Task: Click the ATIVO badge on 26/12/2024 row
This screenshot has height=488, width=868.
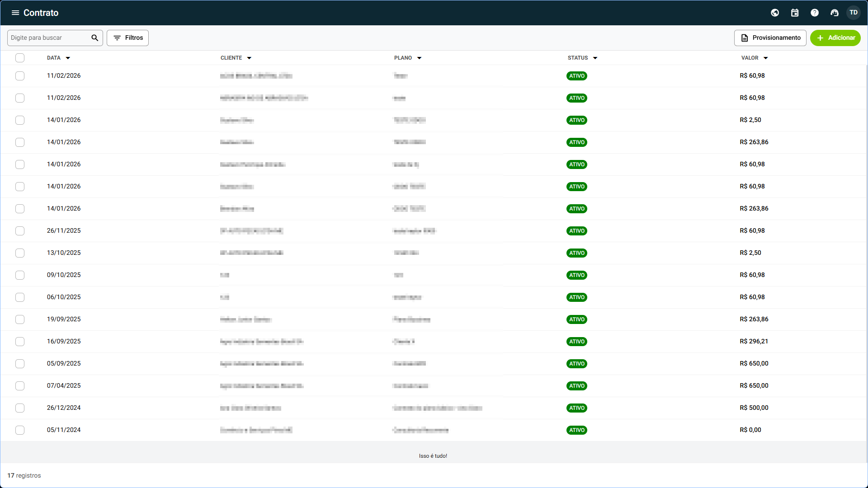Action: point(577,408)
